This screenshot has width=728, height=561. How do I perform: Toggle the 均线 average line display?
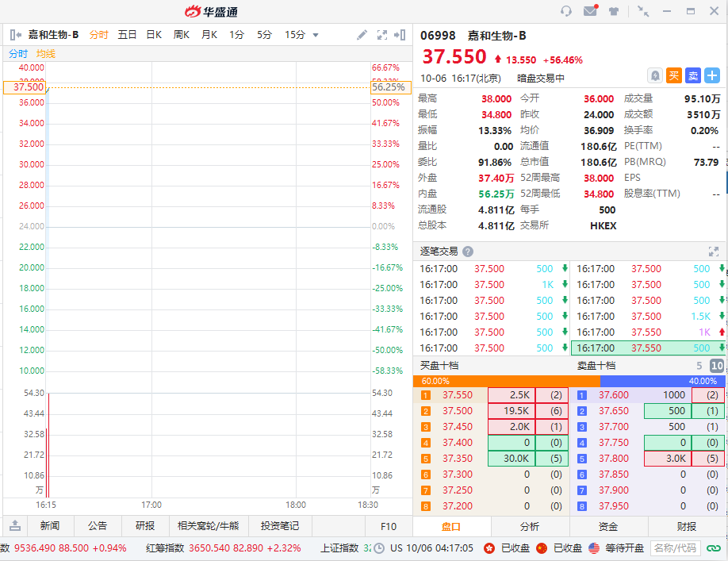46,53
